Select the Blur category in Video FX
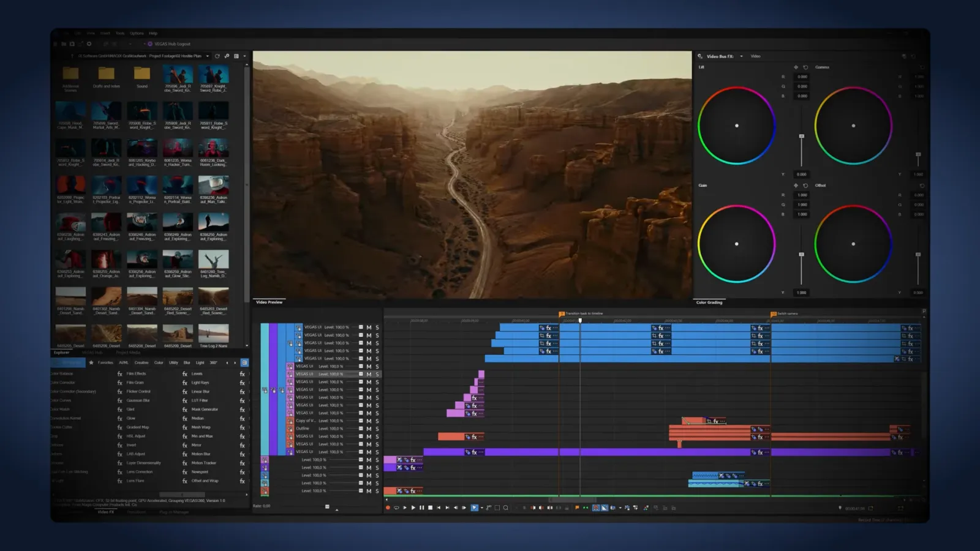Screen dimensions: 980x551 coord(187,362)
